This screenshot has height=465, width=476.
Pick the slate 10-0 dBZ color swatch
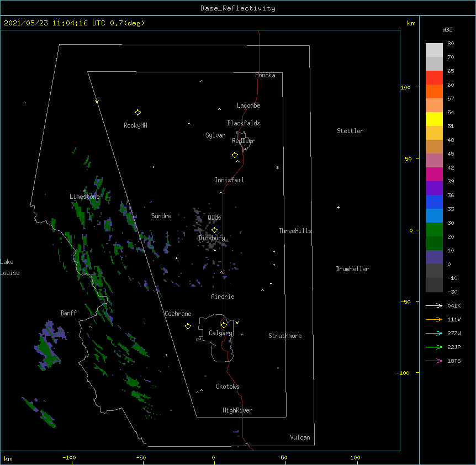click(x=434, y=257)
